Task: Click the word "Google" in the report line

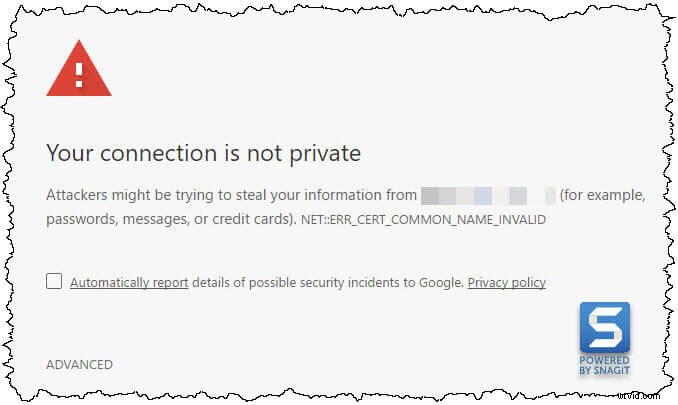Action: tap(438, 282)
